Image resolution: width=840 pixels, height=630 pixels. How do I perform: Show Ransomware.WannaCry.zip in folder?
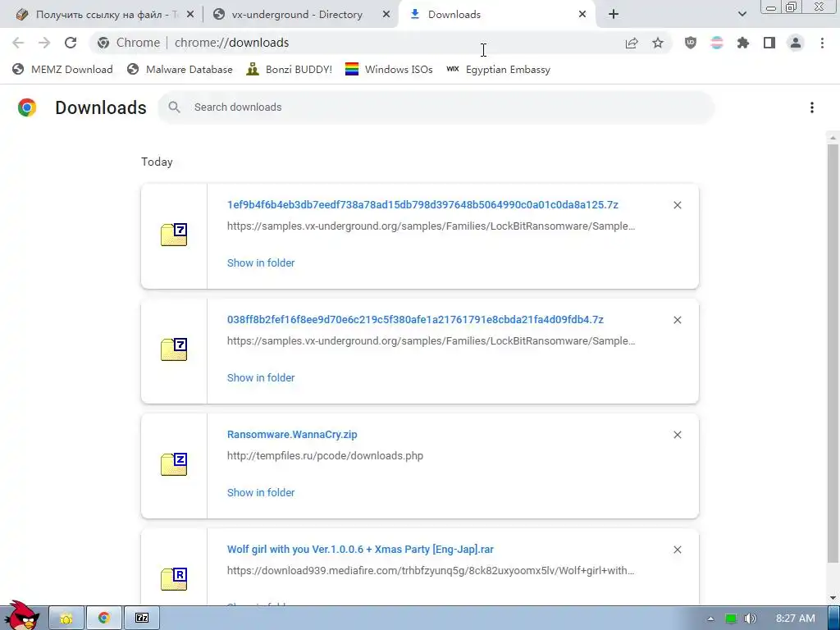point(261,493)
